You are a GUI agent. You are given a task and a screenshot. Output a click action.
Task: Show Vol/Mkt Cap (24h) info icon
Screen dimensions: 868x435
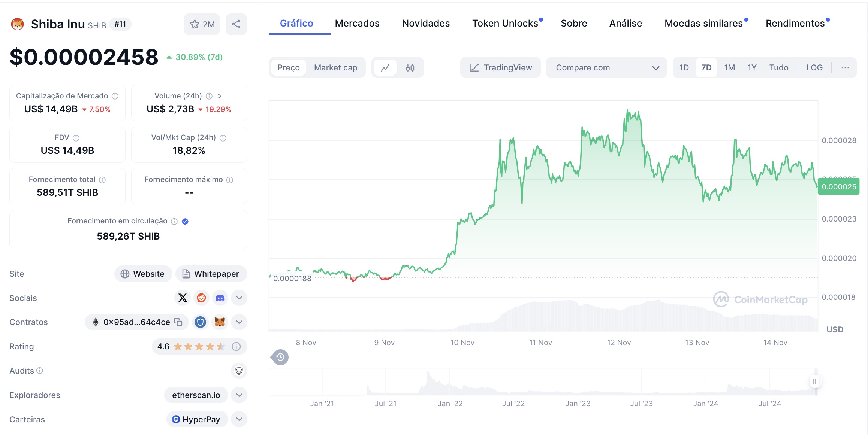pyautogui.click(x=223, y=138)
